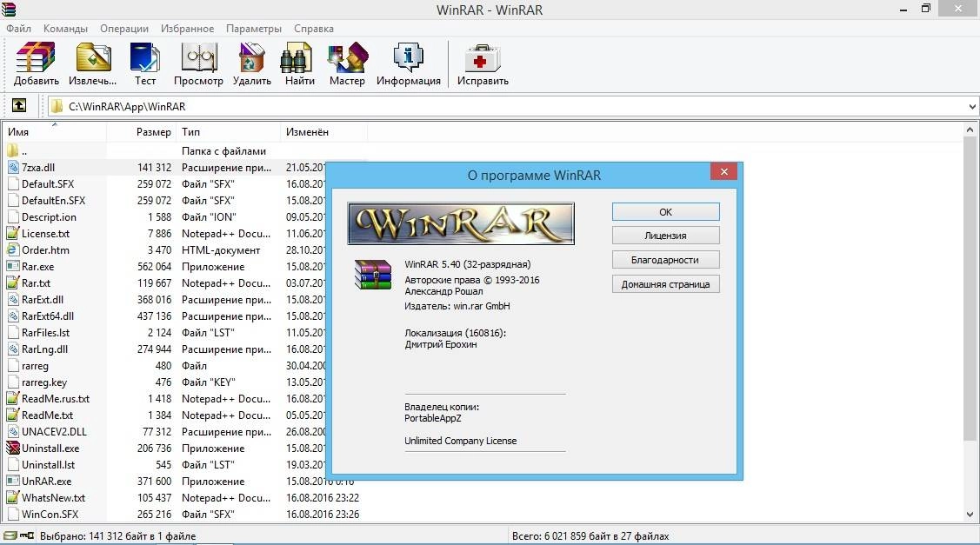Screen dimensions: 980x545
Task: Click the Извлечь (Extract) toolbar icon
Action: point(92,63)
